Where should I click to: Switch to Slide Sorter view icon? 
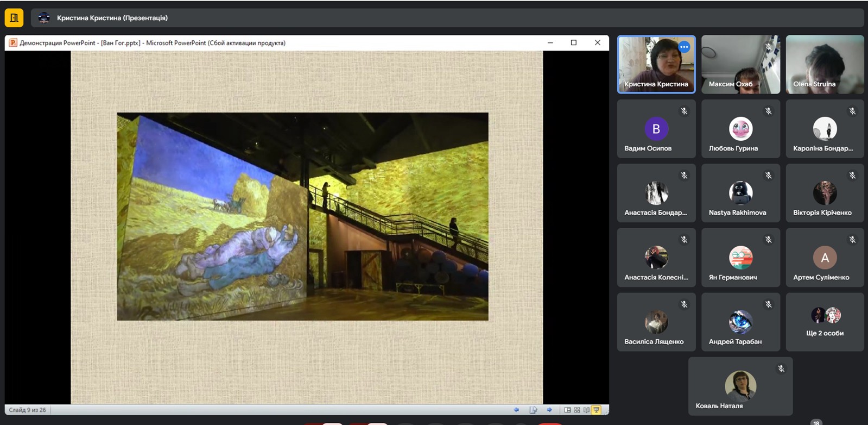click(x=577, y=410)
